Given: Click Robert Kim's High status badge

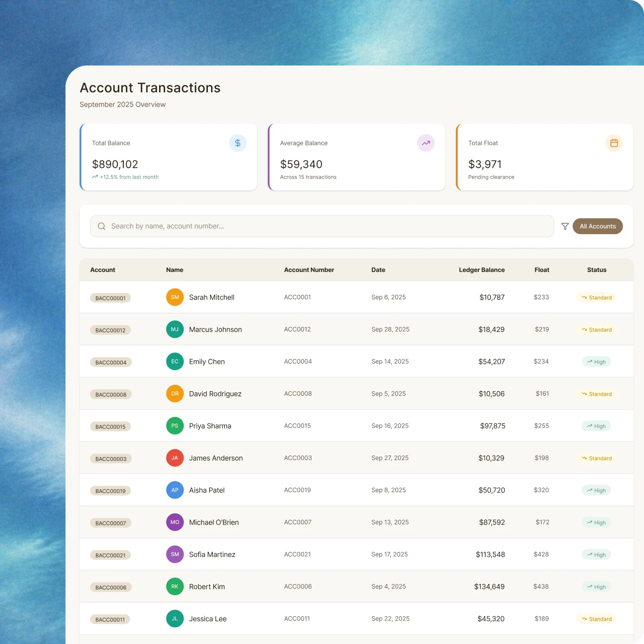Looking at the screenshot, I should click(596, 587).
